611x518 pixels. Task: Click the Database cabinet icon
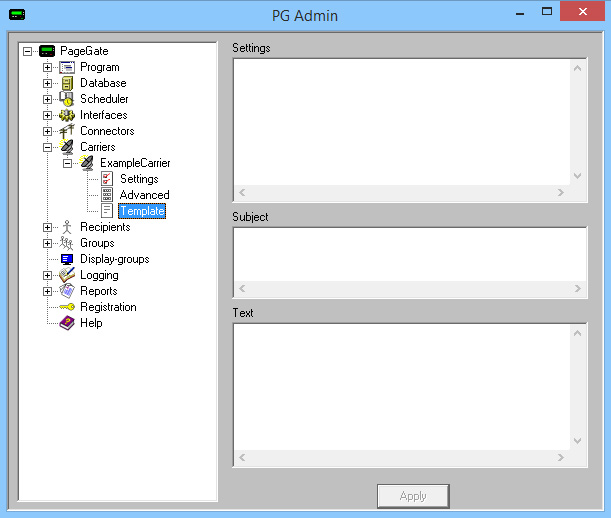click(67, 83)
